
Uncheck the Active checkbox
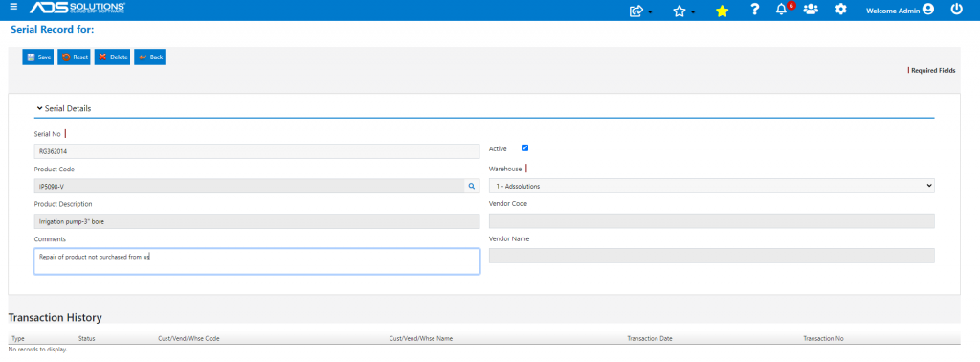(525, 148)
